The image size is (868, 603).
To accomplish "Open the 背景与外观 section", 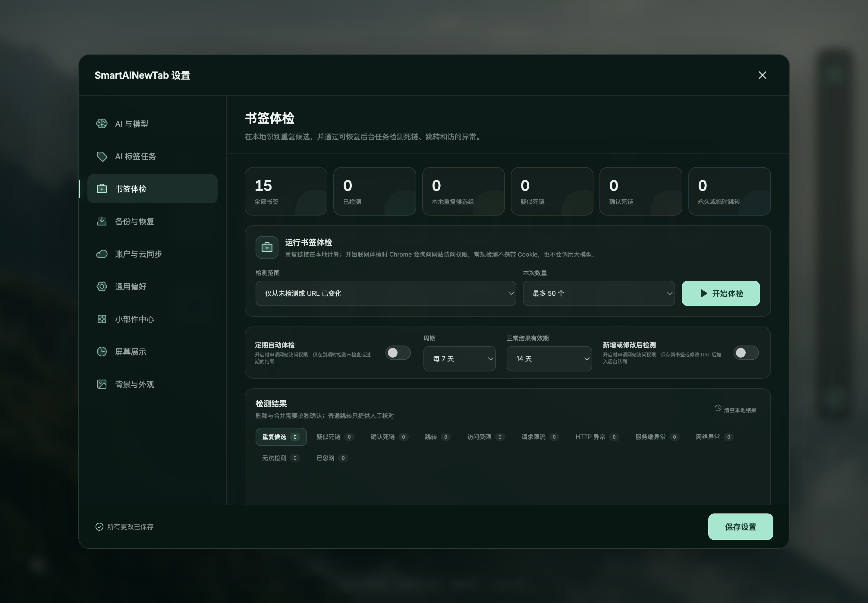I will [x=152, y=384].
